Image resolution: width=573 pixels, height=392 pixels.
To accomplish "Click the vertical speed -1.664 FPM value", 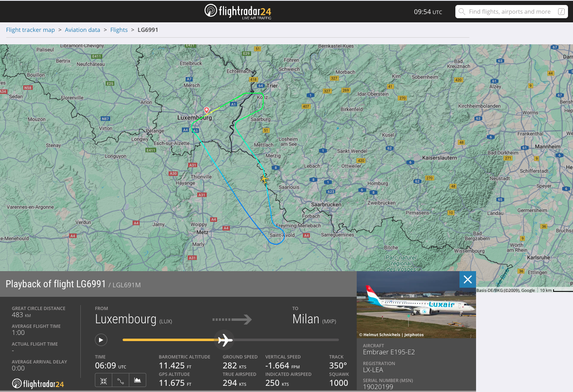I will pos(283,366).
